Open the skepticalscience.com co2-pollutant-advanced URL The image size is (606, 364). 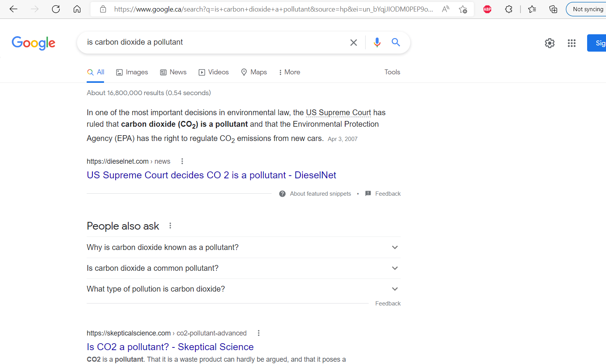point(166,333)
